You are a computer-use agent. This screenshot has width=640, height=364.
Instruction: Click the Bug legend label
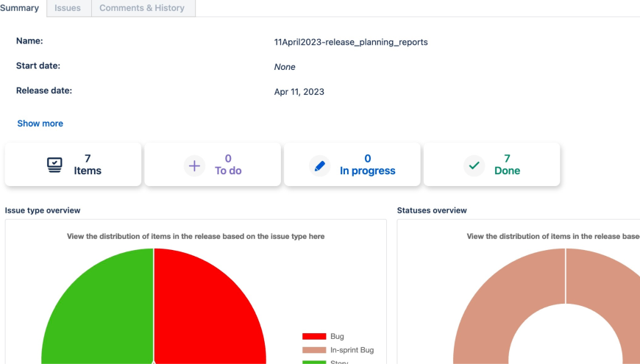337,336
